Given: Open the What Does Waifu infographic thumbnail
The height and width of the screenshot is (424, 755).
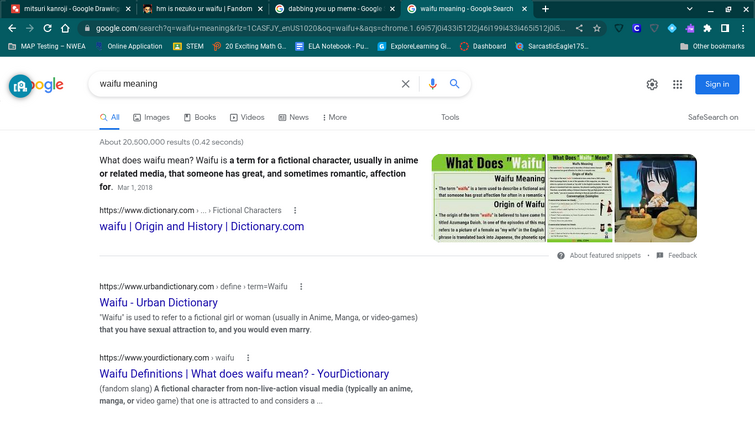Looking at the screenshot, I should [x=489, y=198].
